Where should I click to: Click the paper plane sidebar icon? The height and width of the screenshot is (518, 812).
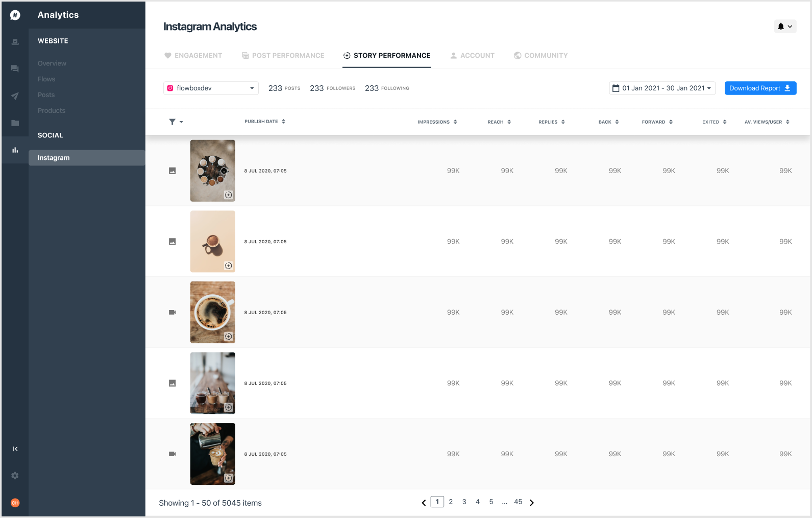(x=15, y=96)
